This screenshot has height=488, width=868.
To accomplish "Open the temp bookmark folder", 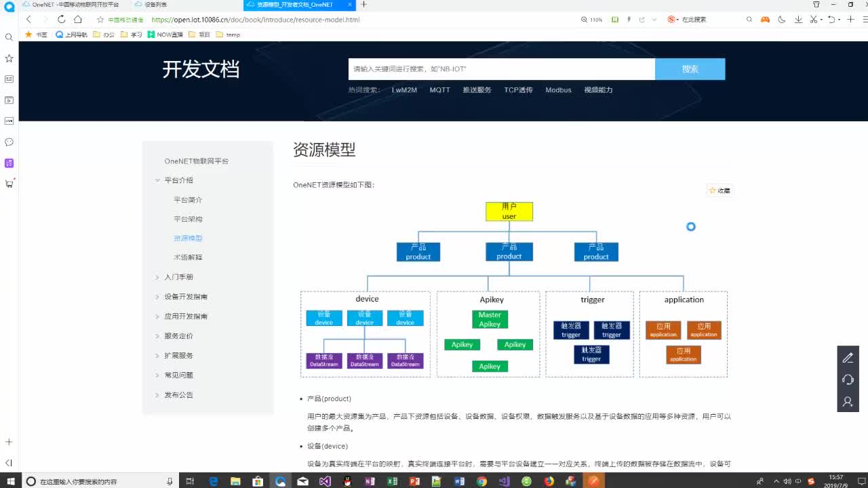I will 229,35.
